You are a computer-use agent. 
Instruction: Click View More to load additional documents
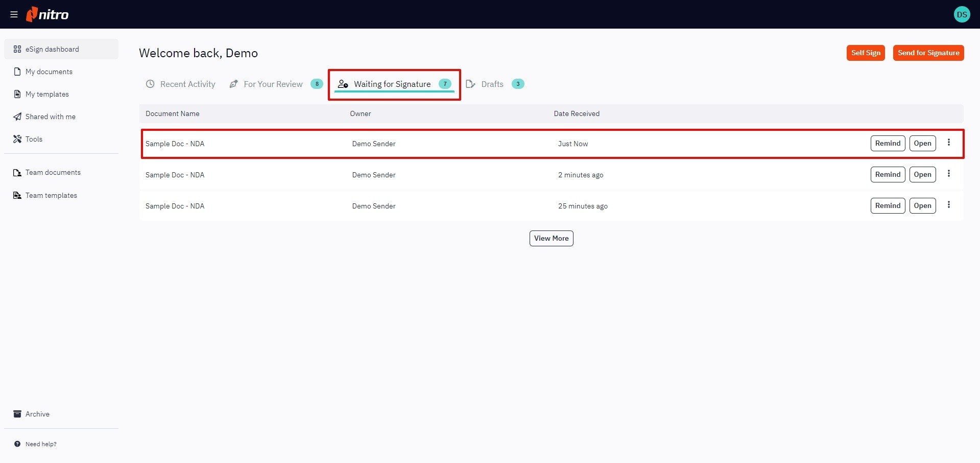pyautogui.click(x=551, y=238)
